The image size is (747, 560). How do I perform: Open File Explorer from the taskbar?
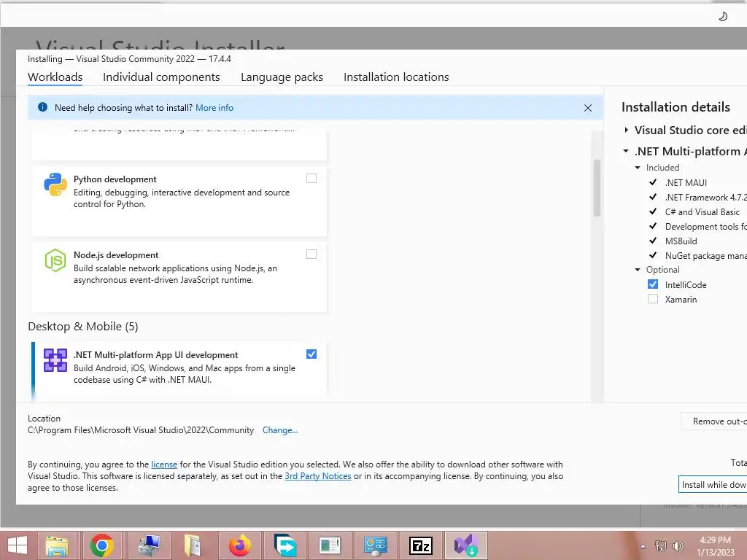tap(57, 545)
